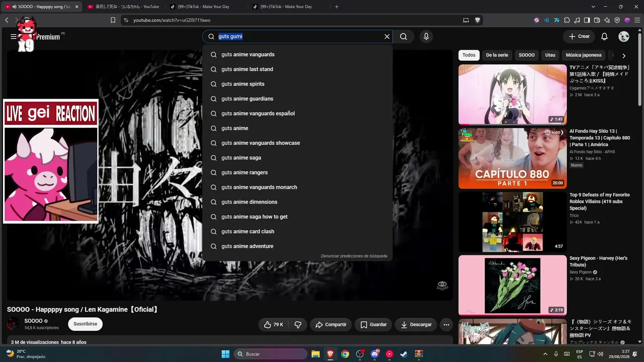Open the account avatar menu

click(624, 37)
